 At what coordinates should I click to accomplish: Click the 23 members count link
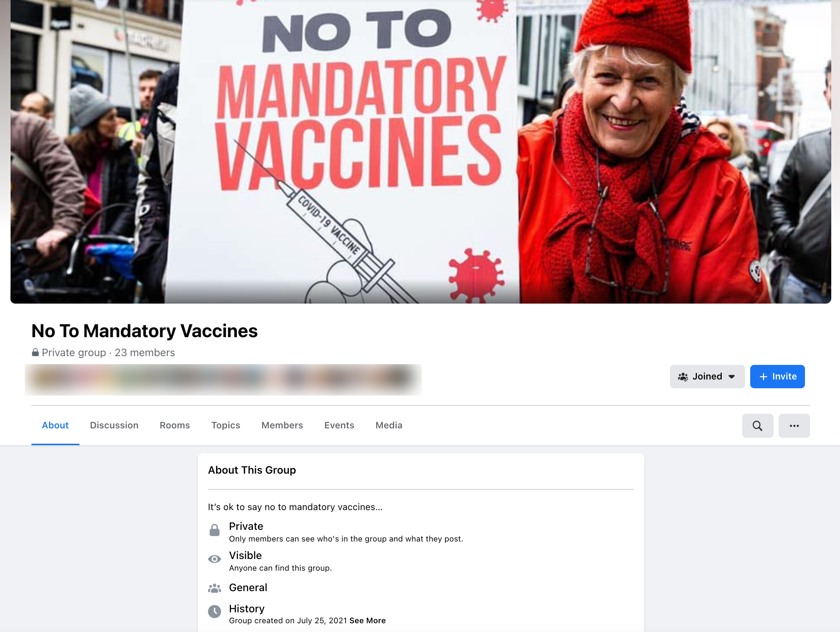tap(145, 352)
